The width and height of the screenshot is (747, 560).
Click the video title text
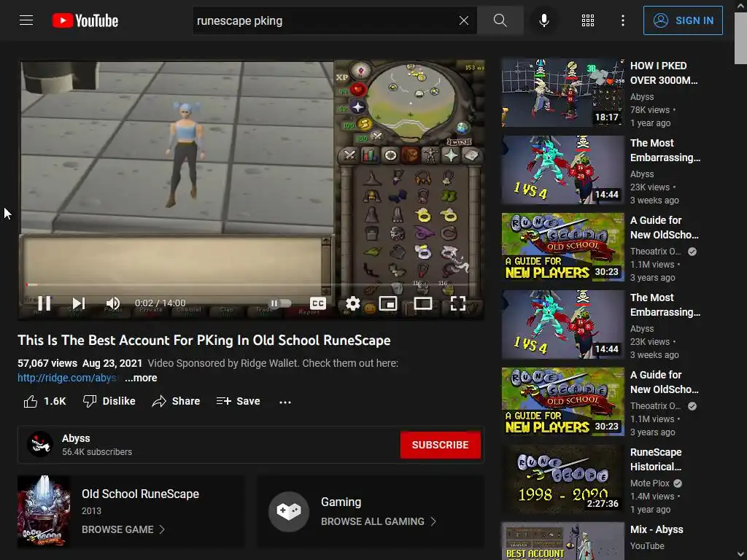(204, 340)
